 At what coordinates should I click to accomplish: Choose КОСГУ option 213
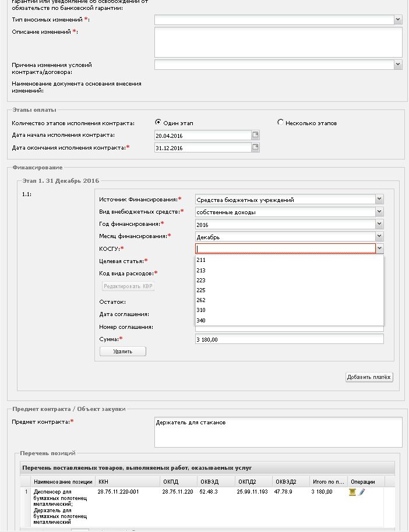pos(289,271)
